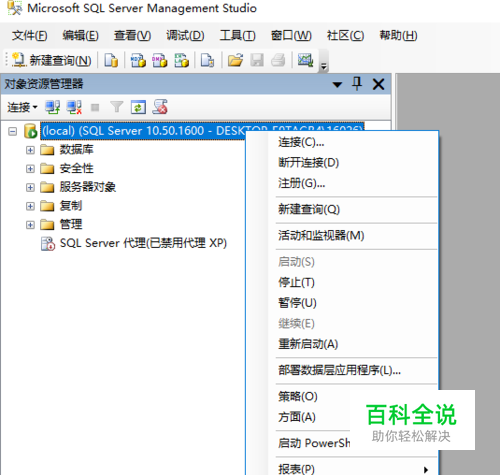Open the 连接 dropdown in Object Explorer

point(22,107)
